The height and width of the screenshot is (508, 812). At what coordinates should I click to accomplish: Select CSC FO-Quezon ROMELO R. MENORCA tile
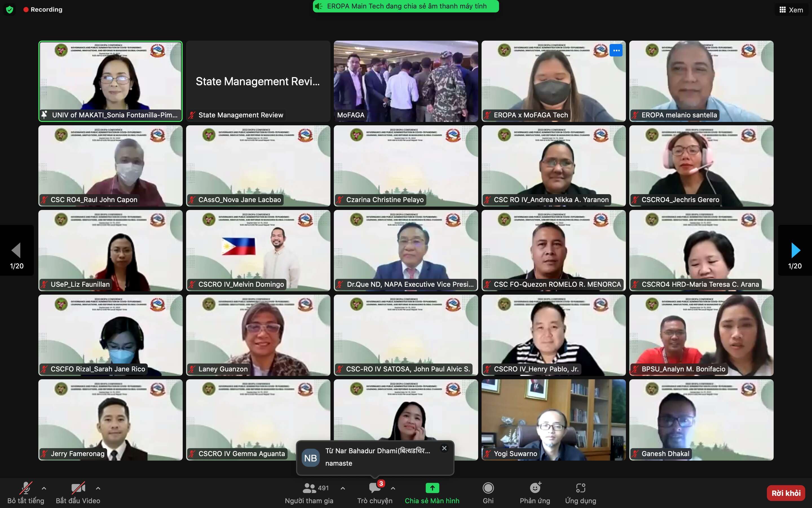tap(554, 251)
